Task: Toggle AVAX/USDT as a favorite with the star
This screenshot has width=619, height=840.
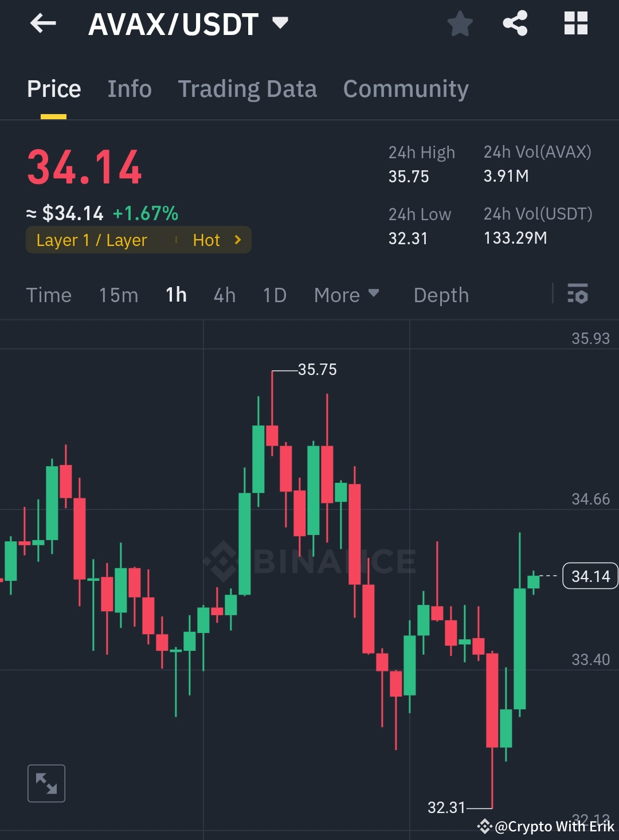Action: [460, 24]
